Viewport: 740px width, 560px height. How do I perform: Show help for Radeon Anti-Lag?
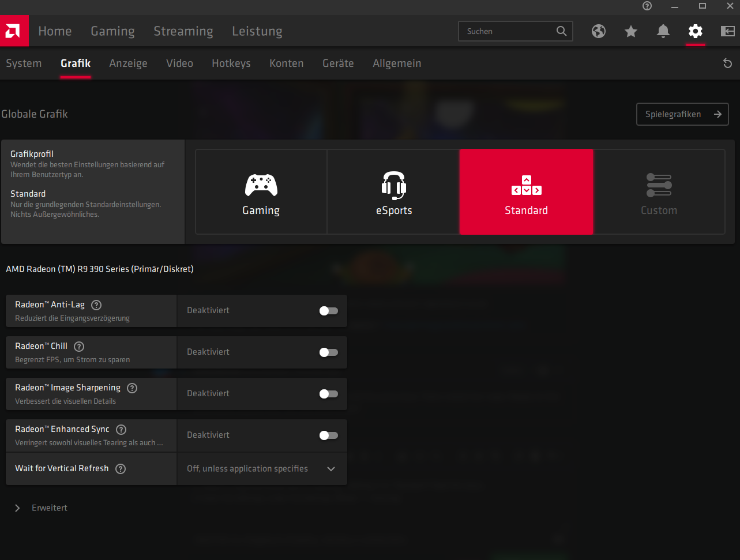(96, 305)
